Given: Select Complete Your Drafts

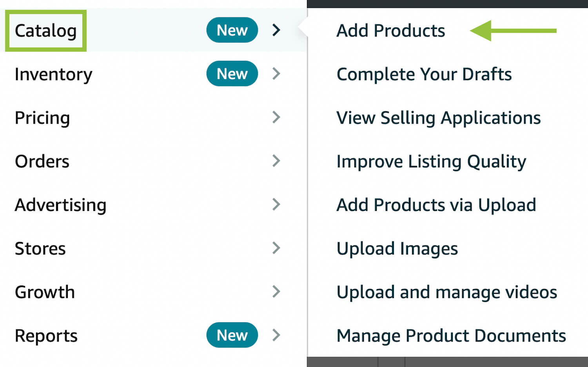Looking at the screenshot, I should [x=424, y=74].
